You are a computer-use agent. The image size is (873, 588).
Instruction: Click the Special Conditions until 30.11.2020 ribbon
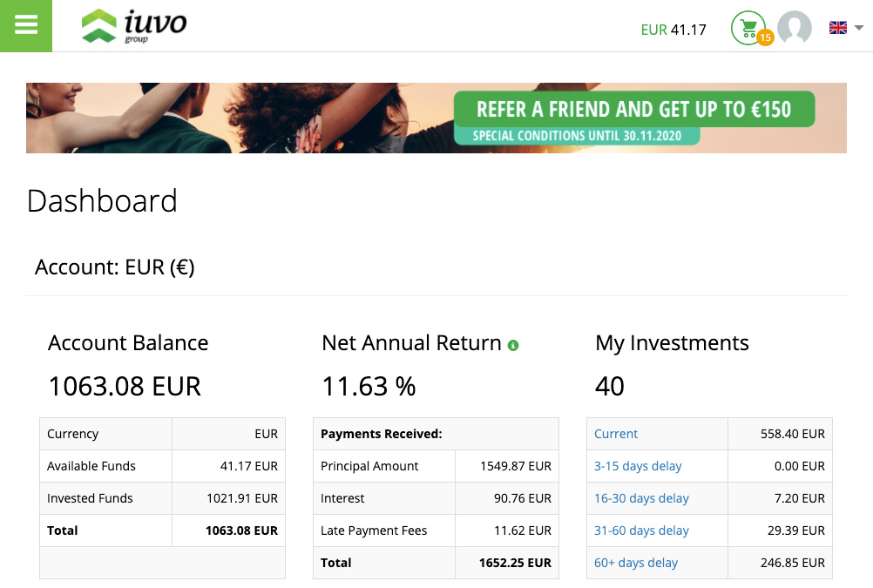(x=578, y=136)
